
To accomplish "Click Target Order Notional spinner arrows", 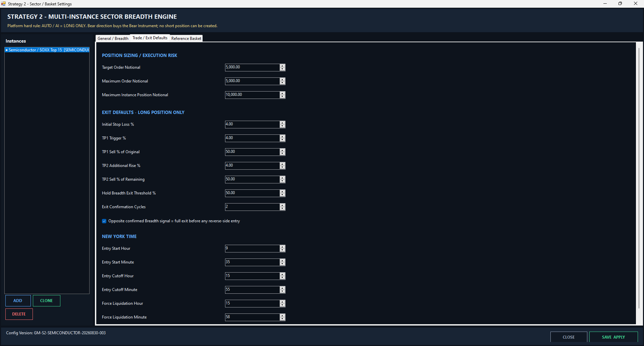I will [x=282, y=67].
